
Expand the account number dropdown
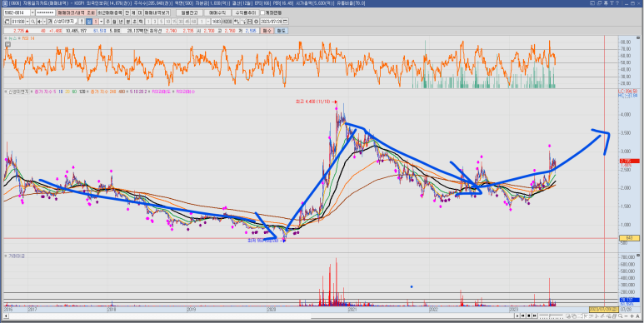(x=32, y=12)
